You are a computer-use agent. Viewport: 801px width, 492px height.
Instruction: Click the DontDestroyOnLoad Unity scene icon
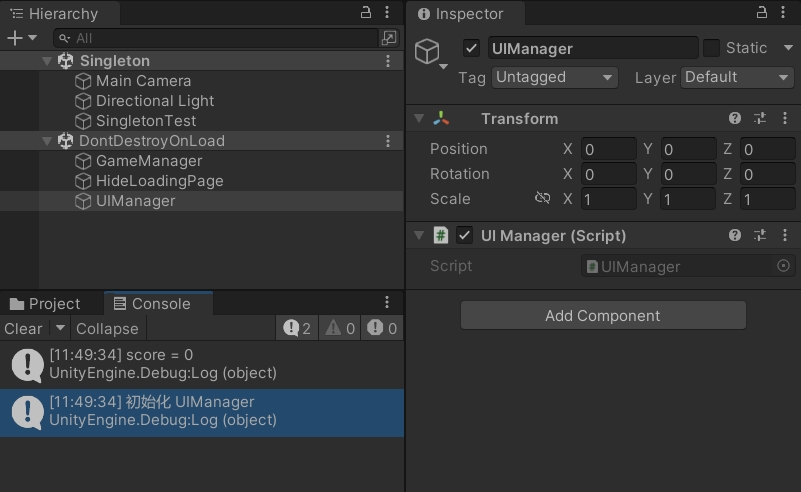click(x=65, y=141)
